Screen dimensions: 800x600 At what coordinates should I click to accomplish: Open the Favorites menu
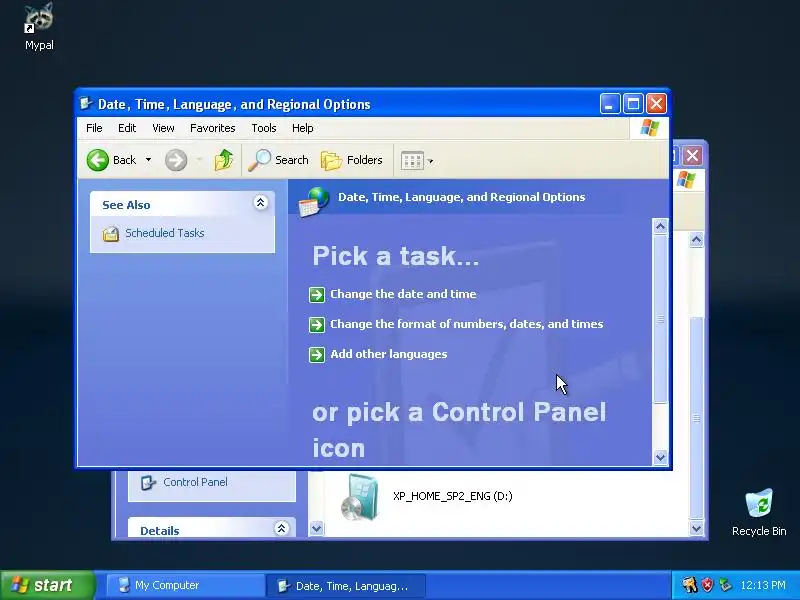pyautogui.click(x=212, y=128)
